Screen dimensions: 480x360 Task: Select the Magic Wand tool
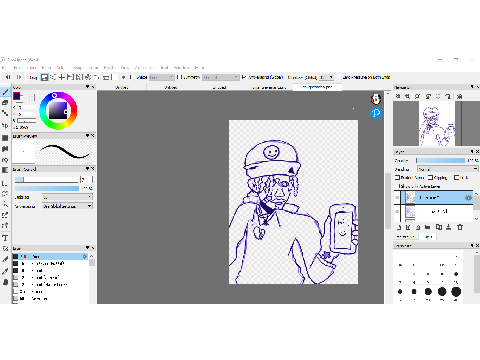click(5, 204)
